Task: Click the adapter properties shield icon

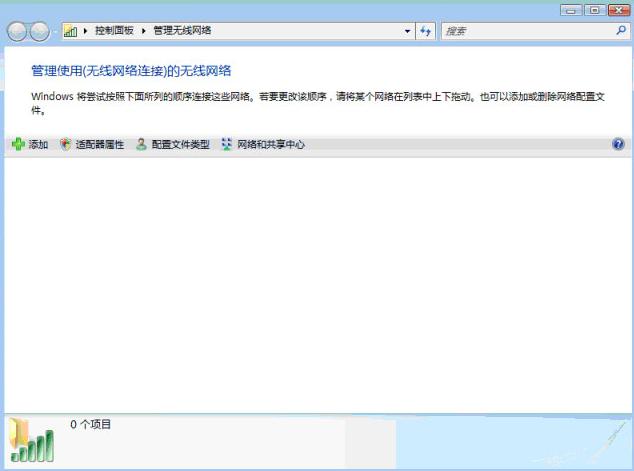Action: click(65, 144)
